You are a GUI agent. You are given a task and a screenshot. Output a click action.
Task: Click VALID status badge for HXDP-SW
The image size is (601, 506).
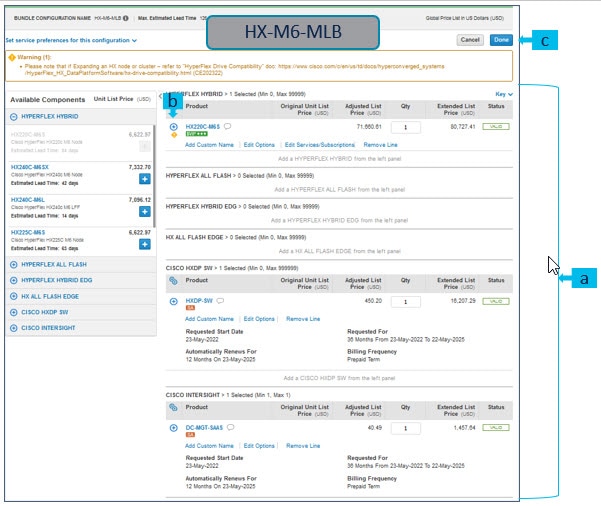tap(496, 301)
